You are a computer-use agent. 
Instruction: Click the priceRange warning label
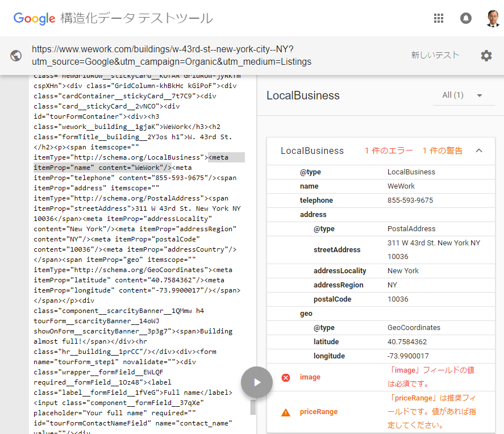tap(319, 412)
